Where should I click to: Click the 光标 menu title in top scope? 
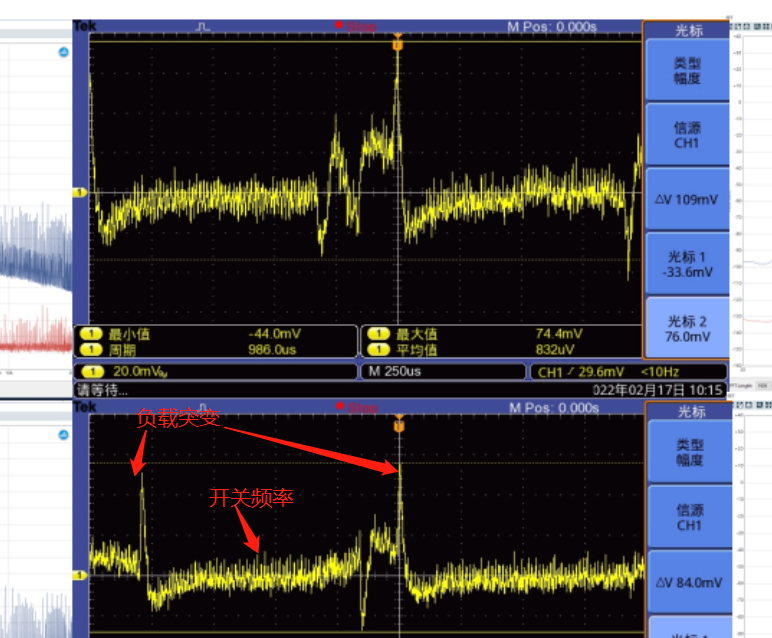689,30
